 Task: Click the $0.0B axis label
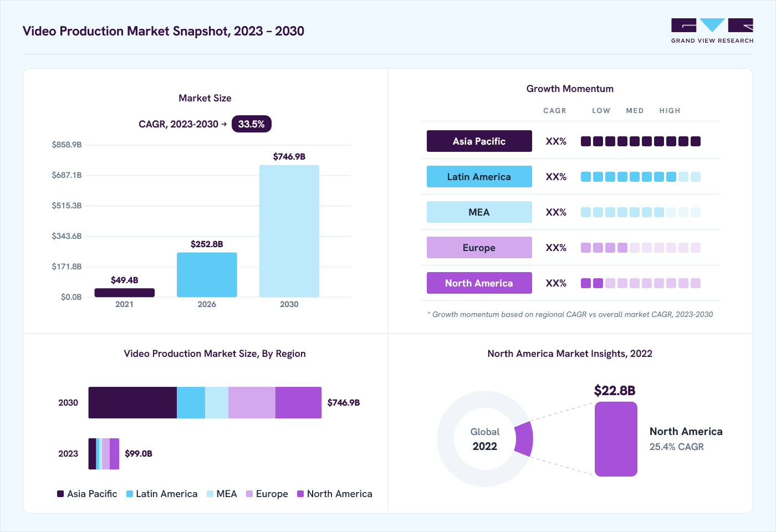[72, 297]
